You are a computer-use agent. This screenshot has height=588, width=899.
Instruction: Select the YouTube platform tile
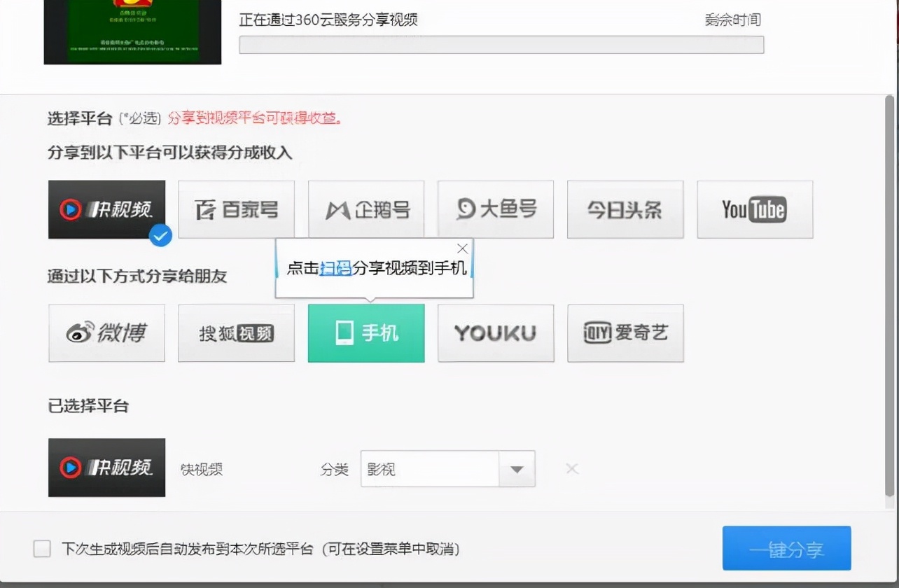point(755,209)
